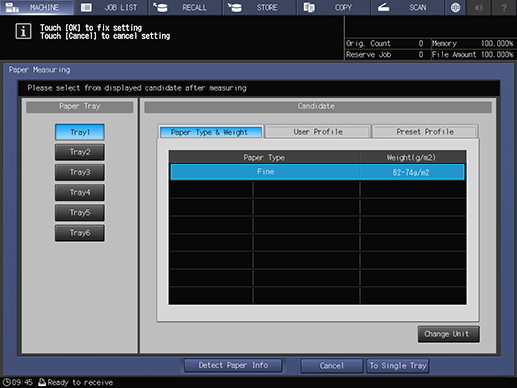Go to the STORE tab
The width and height of the screenshot is (517, 388).
click(x=260, y=7)
